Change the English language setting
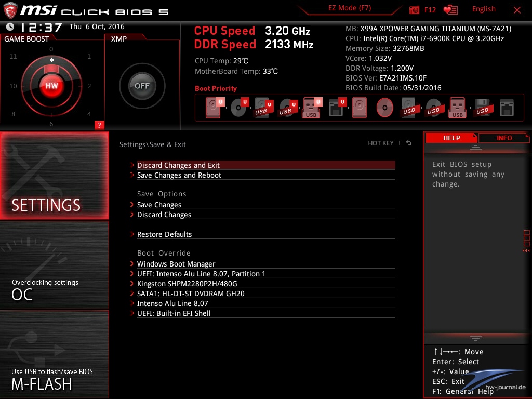This screenshot has height=399, width=532. pos(484,9)
